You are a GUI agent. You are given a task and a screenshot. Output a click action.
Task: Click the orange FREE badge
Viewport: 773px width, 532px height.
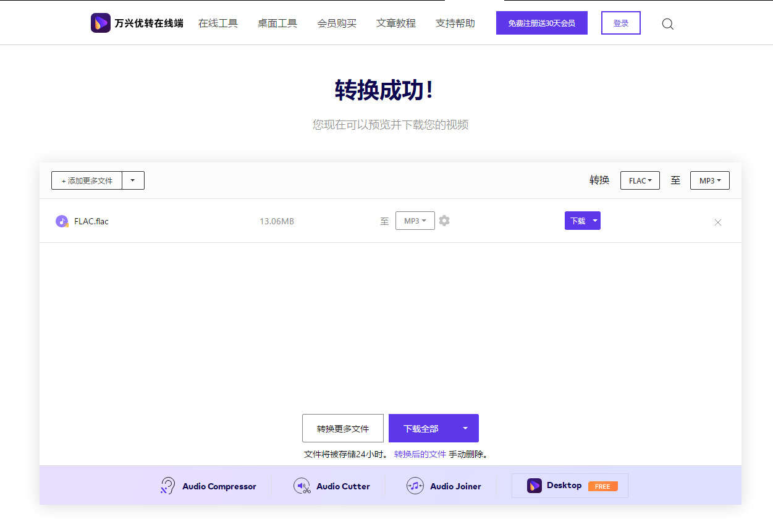602,486
